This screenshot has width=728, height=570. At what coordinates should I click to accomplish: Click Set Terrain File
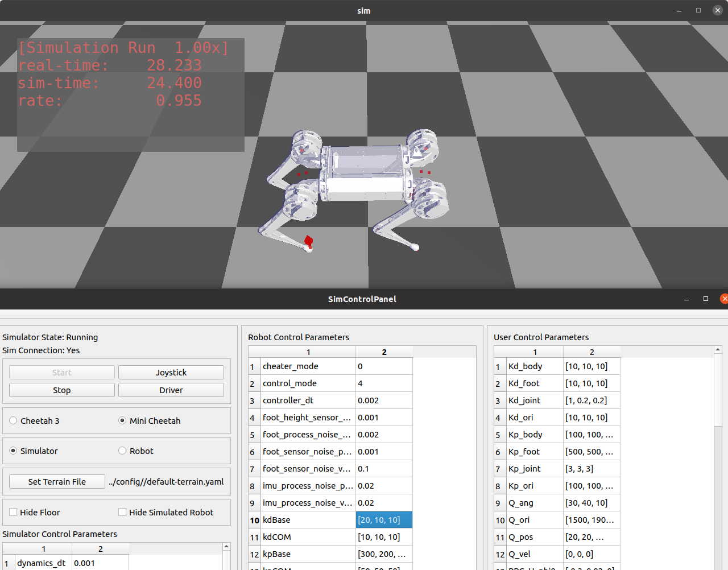[x=56, y=481]
